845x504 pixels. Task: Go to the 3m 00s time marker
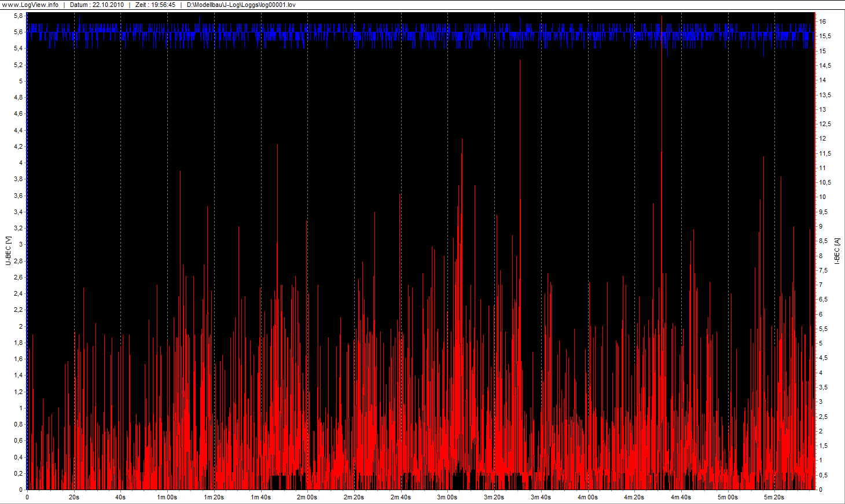tap(447, 497)
